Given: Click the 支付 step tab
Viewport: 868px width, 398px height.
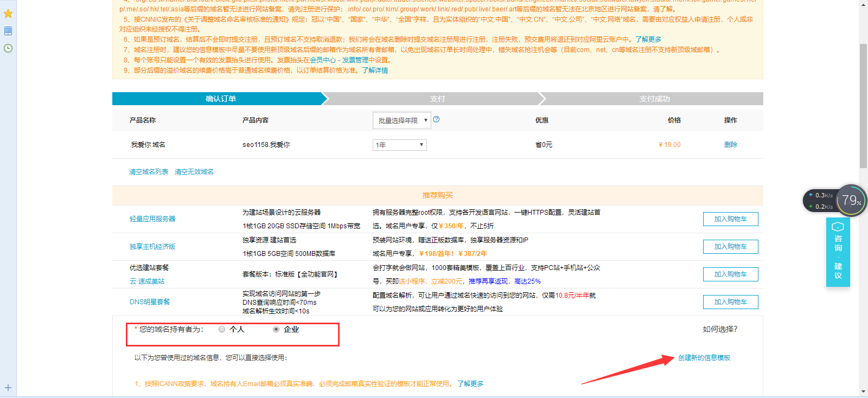Looking at the screenshot, I should pyautogui.click(x=437, y=99).
